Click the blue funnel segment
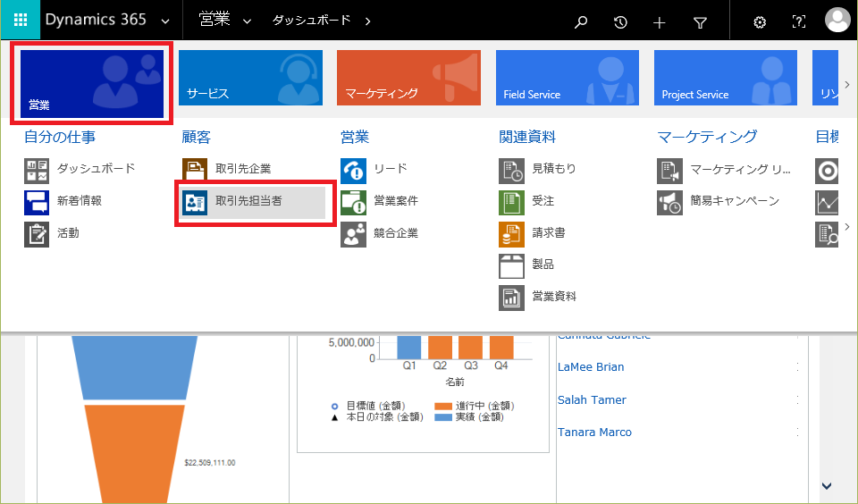858x504 pixels. tap(134, 367)
